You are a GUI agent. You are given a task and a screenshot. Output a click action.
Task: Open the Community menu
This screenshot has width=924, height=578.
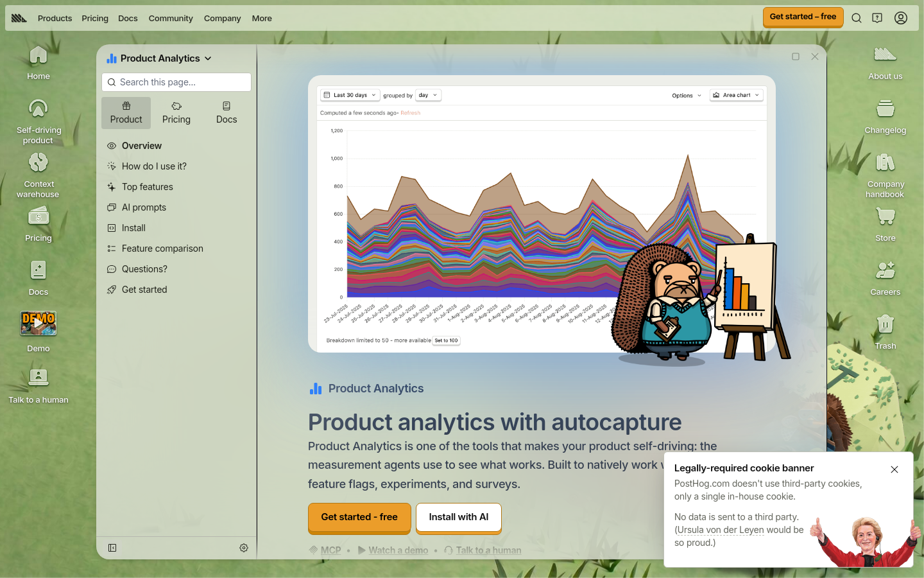tap(171, 18)
